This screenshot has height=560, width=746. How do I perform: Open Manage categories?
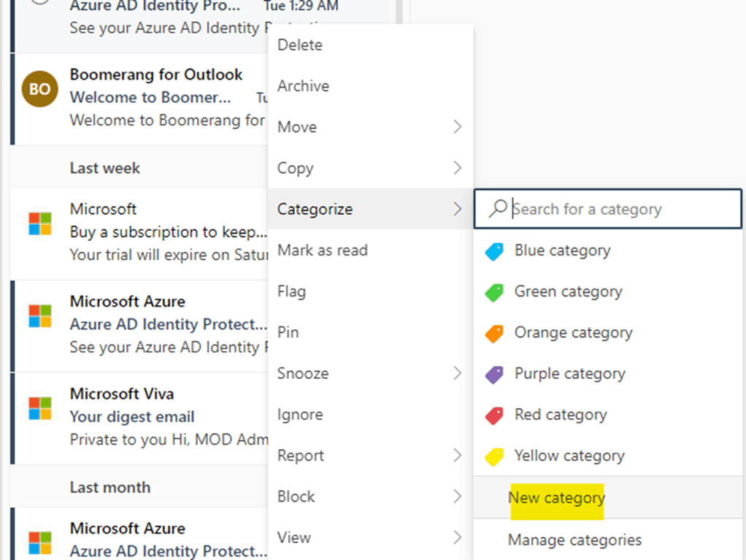(607, 540)
